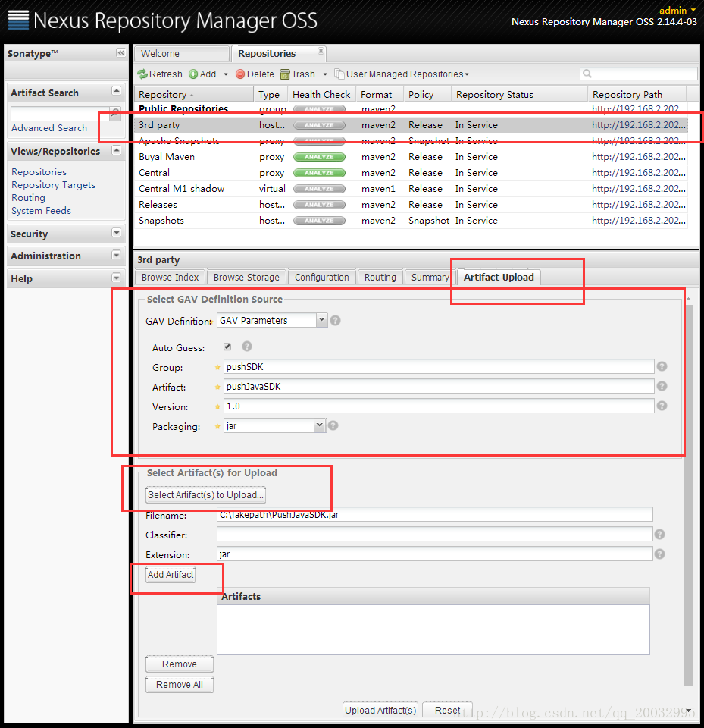Open Routing link in sidebar
The image size is (704, 728).
click(x=28, y=198)
